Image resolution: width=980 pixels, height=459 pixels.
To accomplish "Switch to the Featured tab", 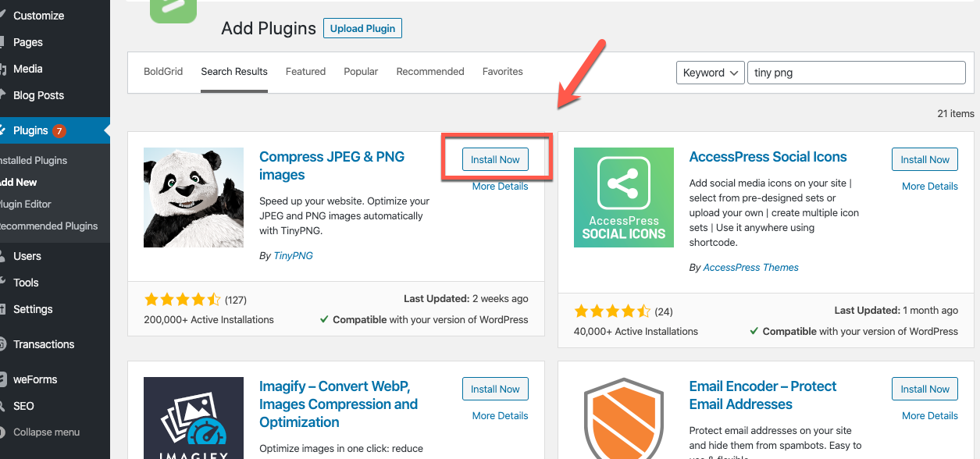I will [305, 72].
